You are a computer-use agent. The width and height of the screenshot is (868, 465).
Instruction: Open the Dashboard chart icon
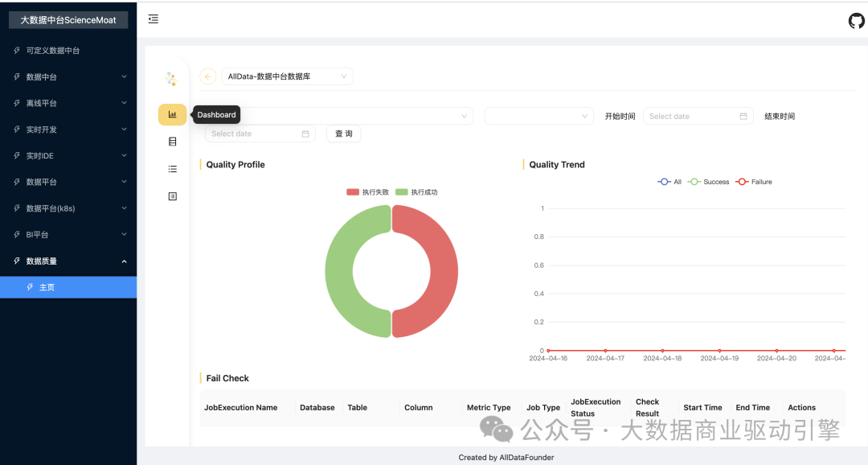pos(172,115)
